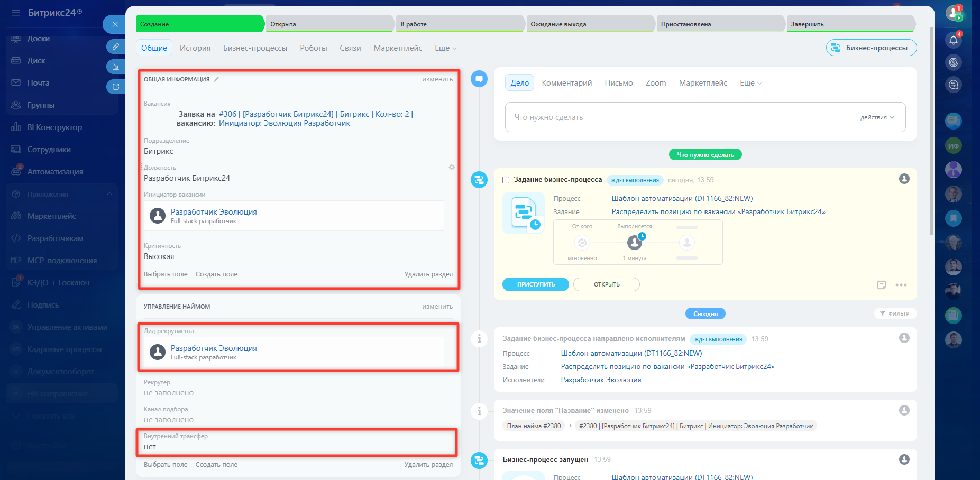Click the Рекрутер field value не заполнено
This screenshot has height=480, width=980.
pos(169,393)
